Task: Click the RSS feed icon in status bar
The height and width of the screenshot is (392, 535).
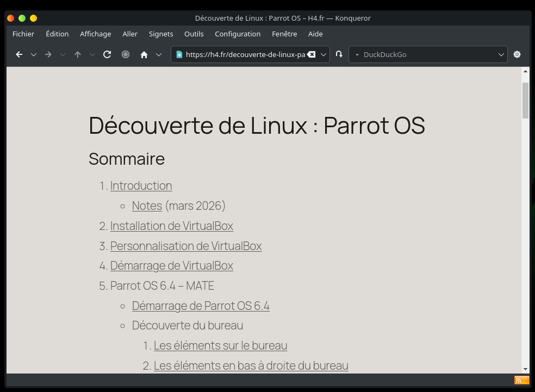Action: 521,380
